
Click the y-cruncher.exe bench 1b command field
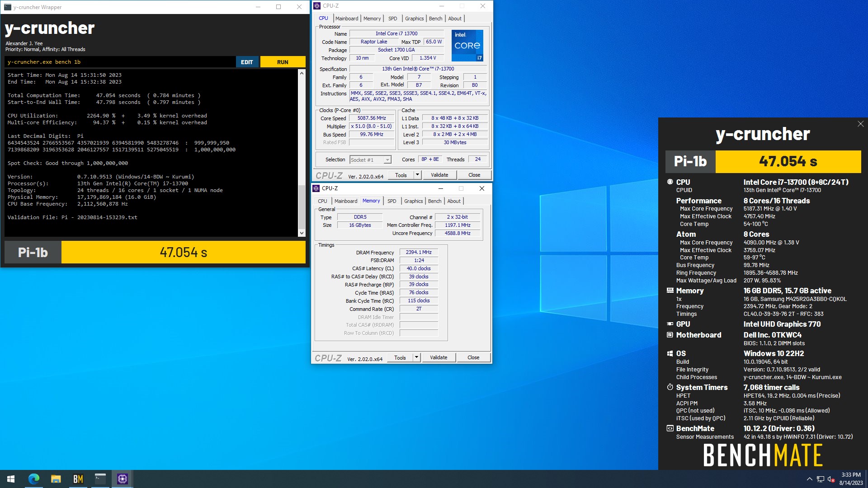tap(120, 62)
